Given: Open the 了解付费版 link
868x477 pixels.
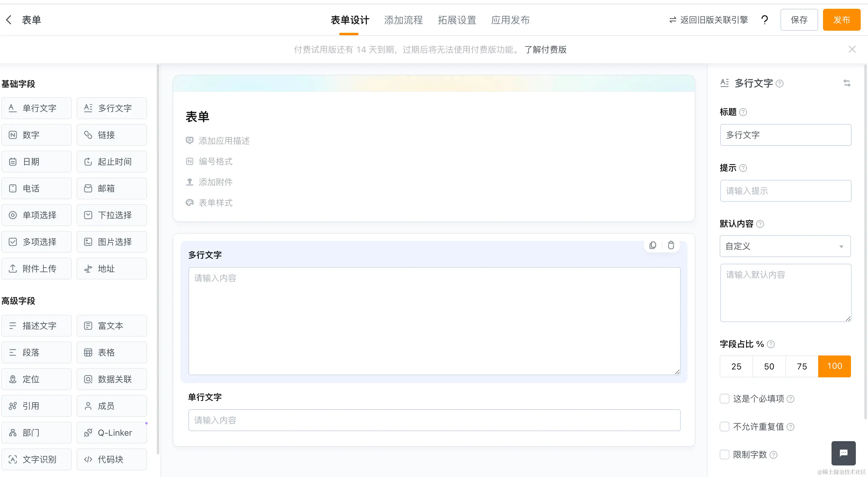Looking at the screenshot, I should coord(546,50).
